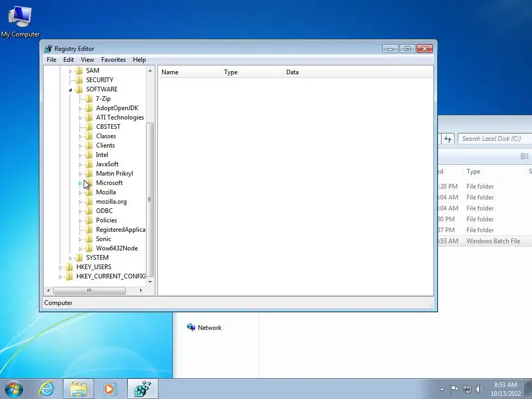Screen dimensions: 532x399
Task: Click the network tray icon
Action: pyautogui.click(x=467, y=389)
